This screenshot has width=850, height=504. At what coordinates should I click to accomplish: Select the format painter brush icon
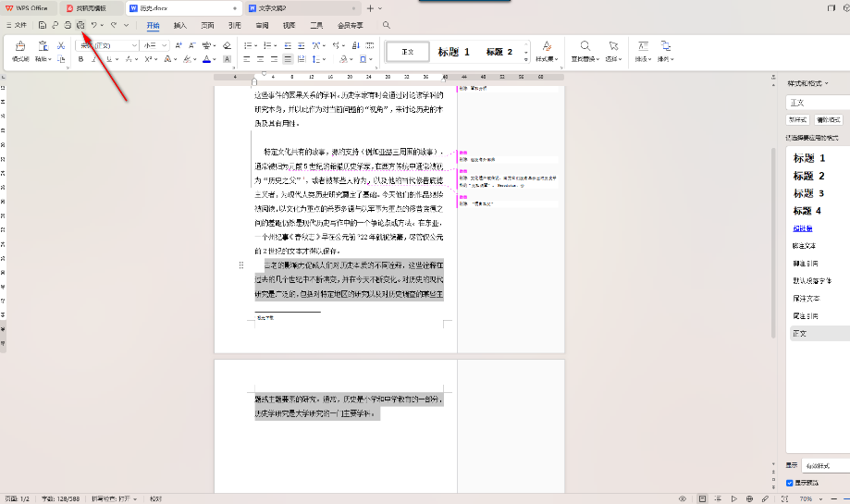pyautogui.click(x=20, y=45)
